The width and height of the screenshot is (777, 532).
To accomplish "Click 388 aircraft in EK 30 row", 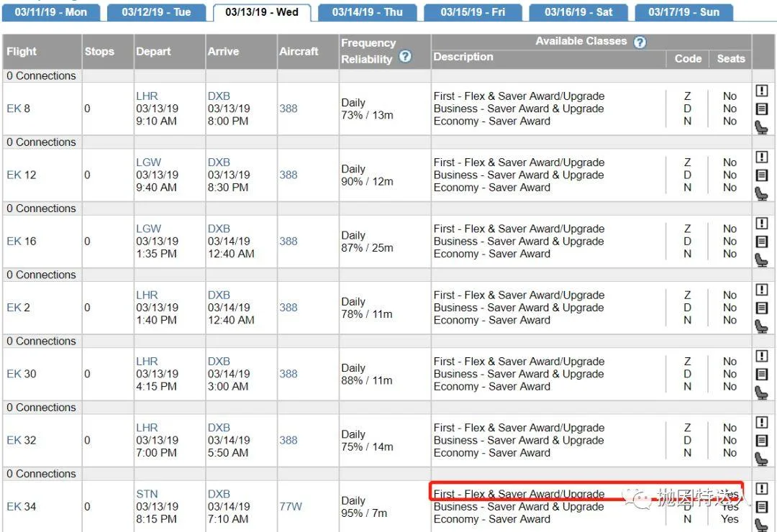I will coord(288,374).
